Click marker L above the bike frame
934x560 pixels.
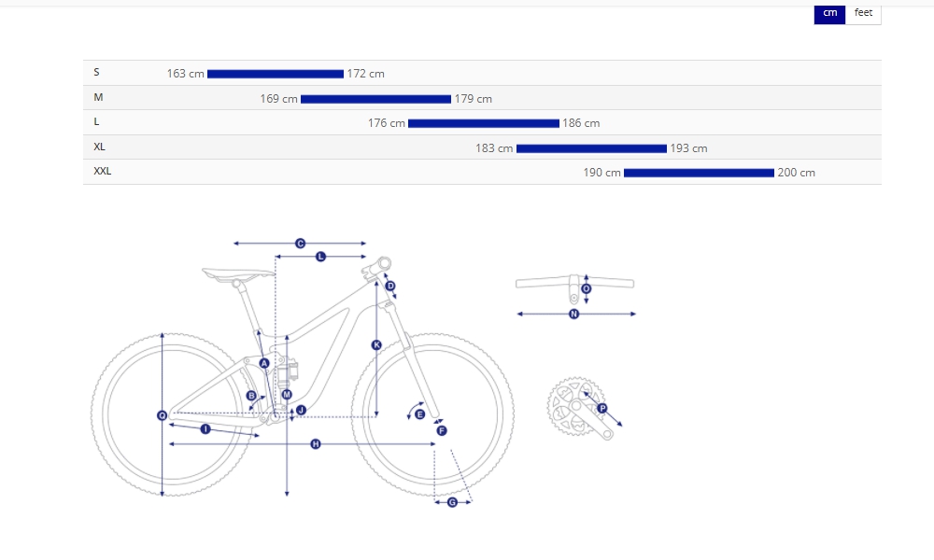coord(320,256)
